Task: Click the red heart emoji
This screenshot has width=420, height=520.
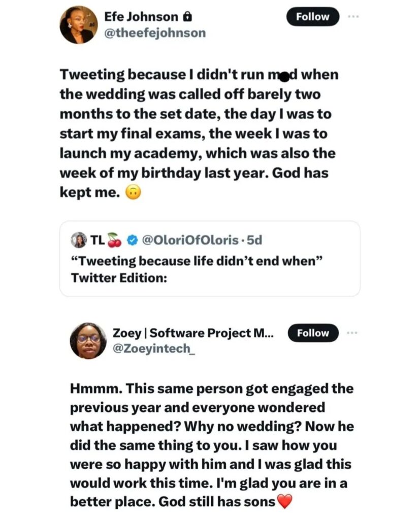Action: pos(286,502)
